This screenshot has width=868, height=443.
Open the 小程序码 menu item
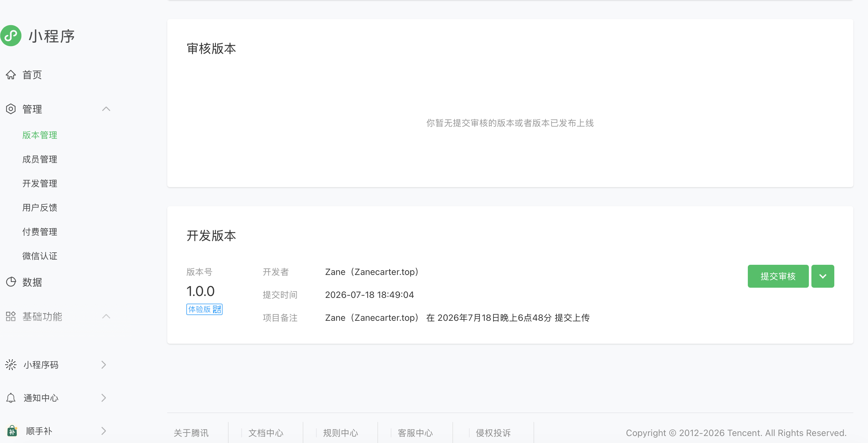click(41, 365)
